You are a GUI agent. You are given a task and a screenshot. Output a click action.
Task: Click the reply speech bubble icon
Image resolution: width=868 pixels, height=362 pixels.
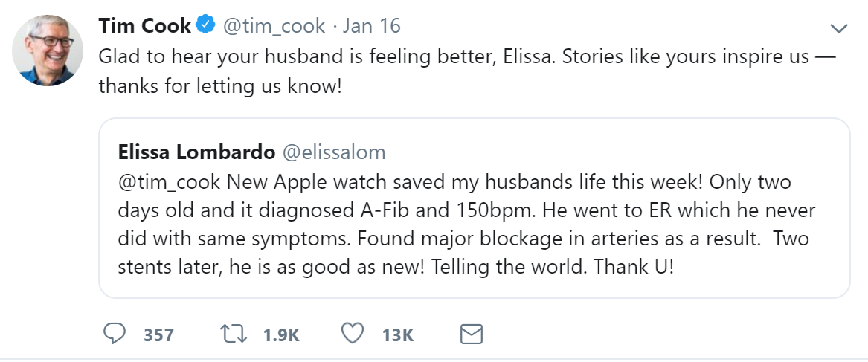[114, 334]
